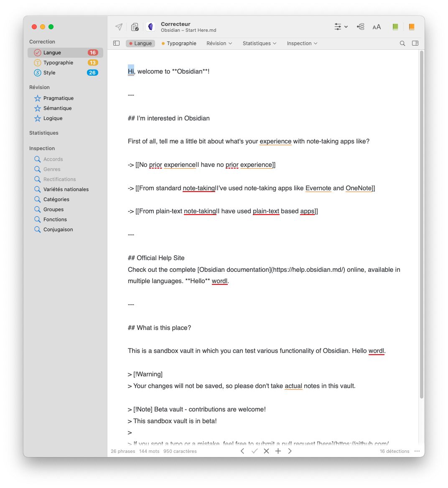This screenshot has height=488, width=448.
Task: Click underlined word apps
Action: click(x=308, y=211)
